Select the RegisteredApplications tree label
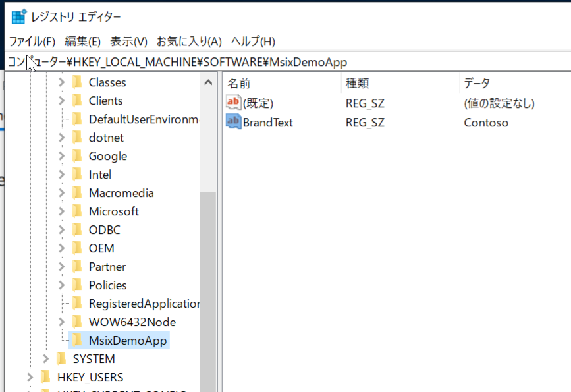Image resolution: width=571 pixels, height=392 pixels. (x=144, y=304)
